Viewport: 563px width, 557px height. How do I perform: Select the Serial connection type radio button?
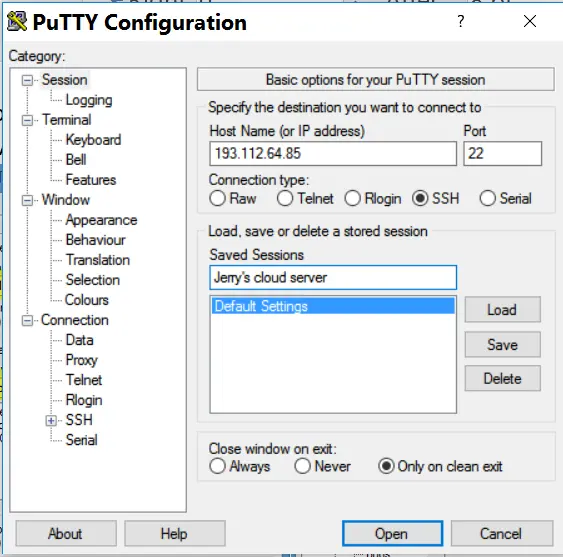(488, 198)
